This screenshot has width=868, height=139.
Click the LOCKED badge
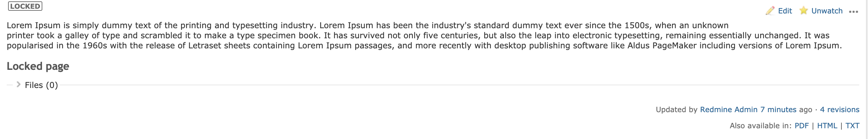[25, 6]
